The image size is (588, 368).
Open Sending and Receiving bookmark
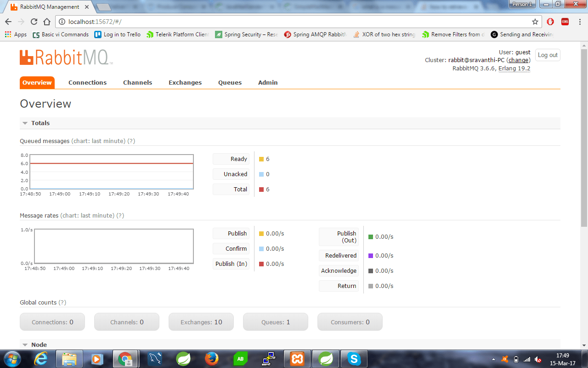point(522,34)
